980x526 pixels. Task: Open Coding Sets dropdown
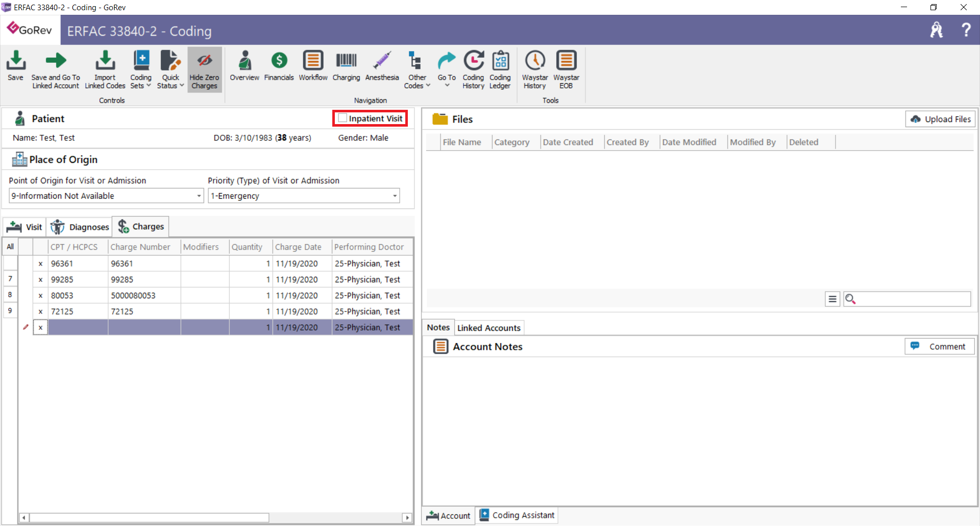[141, 70]
